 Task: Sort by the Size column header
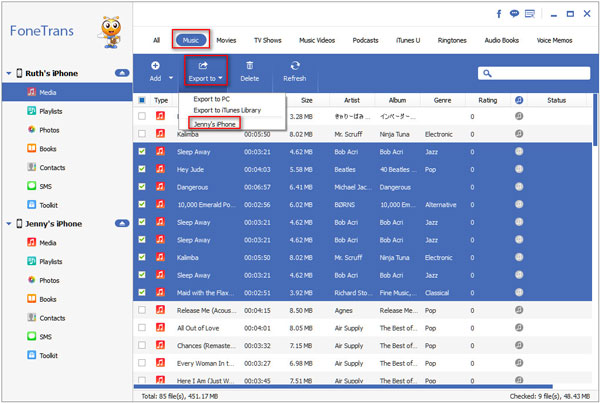click(307, 100)
